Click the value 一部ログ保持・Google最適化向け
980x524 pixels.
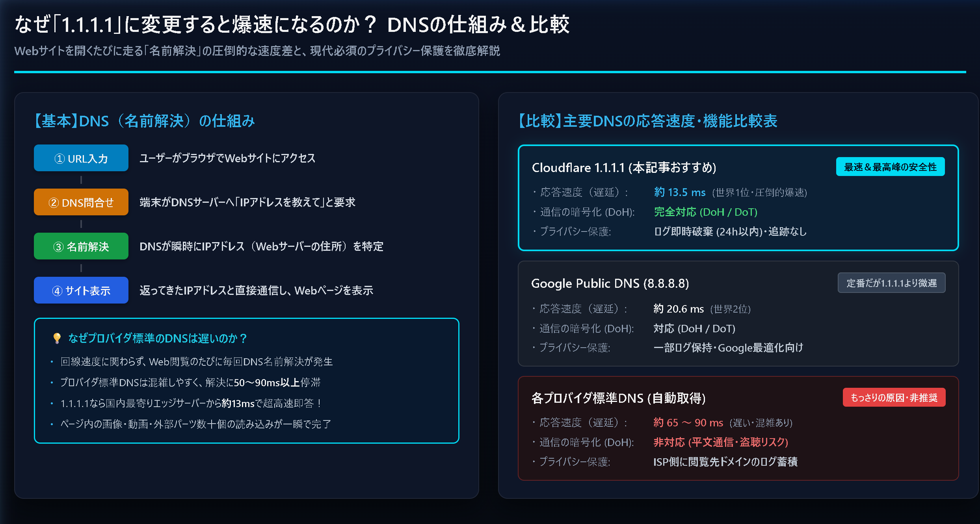pyautogui.click(x=728, y=348)
